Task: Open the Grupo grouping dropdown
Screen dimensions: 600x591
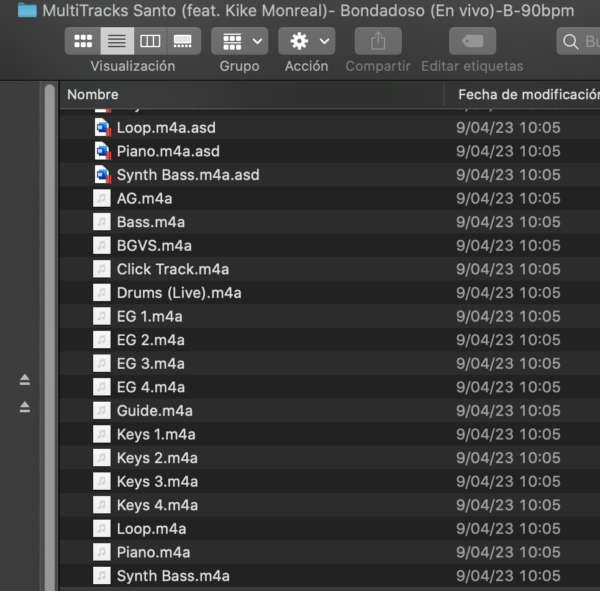Action: point(240,41)
